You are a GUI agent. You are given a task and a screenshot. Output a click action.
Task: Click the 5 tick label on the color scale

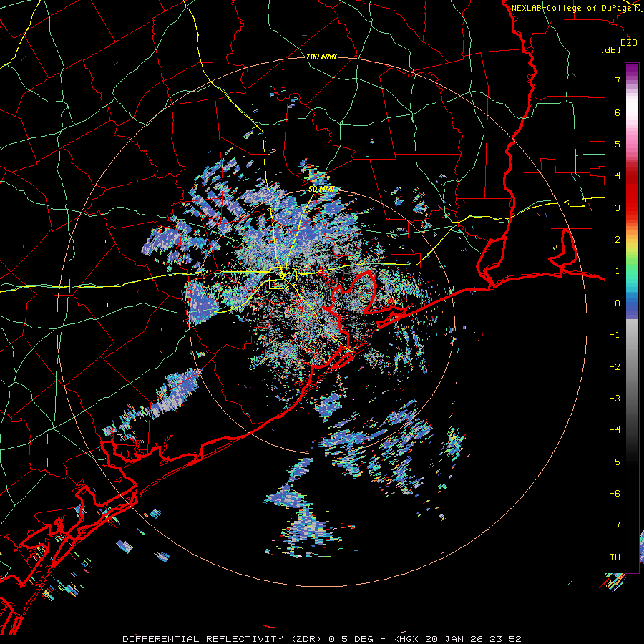(x=618, y=144)
